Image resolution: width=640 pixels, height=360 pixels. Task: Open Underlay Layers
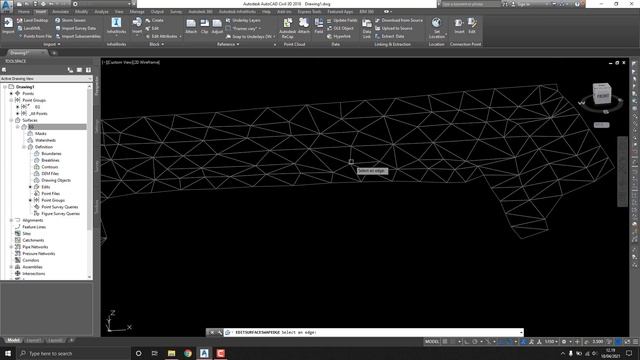(243, 20)
